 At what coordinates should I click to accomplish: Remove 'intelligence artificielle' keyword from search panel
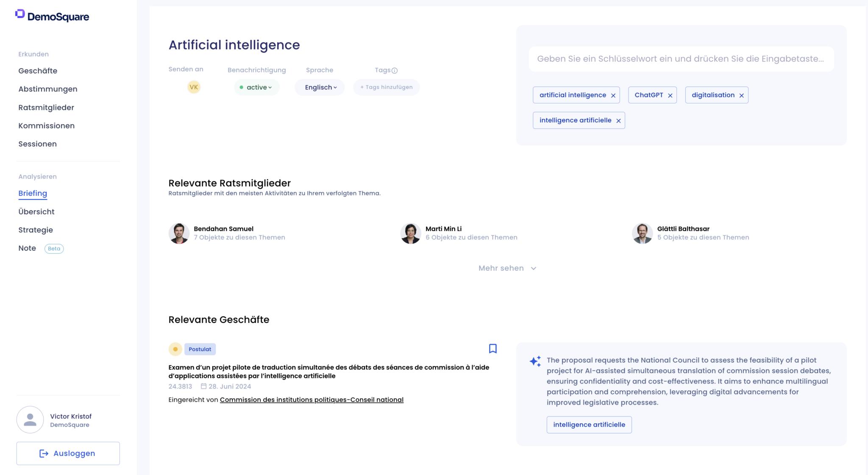(618, 121)
